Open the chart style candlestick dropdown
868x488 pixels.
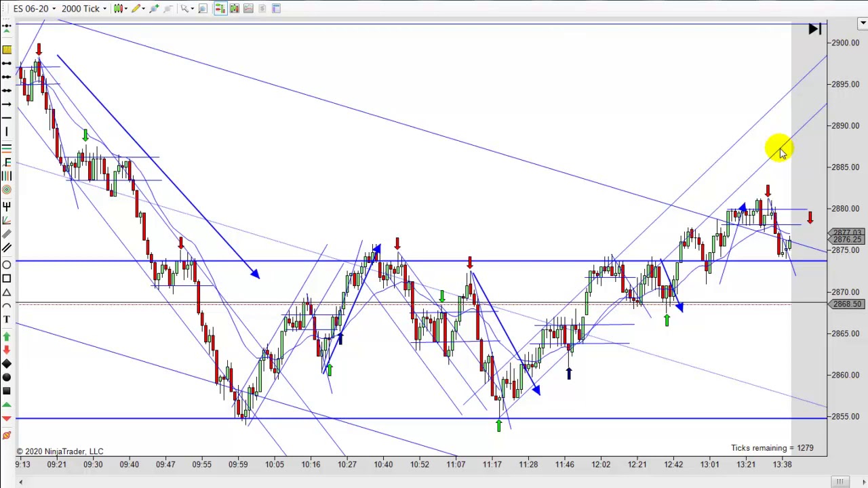click(x=119, y=8)
